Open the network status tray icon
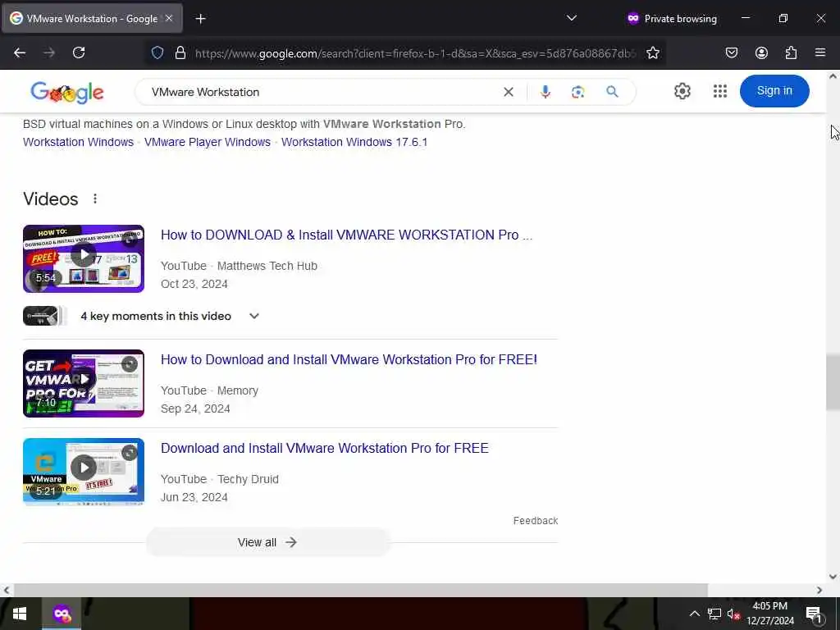This screenshot has height=630, width=840. 714,614
